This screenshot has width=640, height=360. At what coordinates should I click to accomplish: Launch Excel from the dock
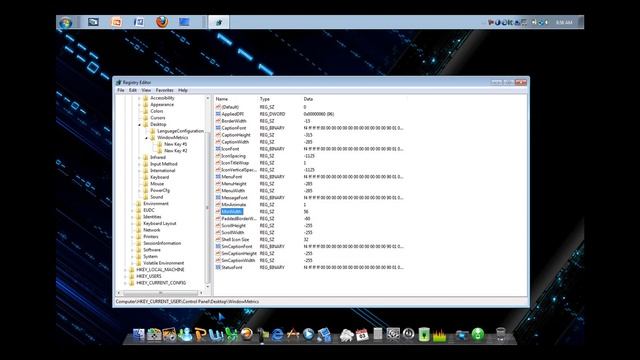(231, 335)
